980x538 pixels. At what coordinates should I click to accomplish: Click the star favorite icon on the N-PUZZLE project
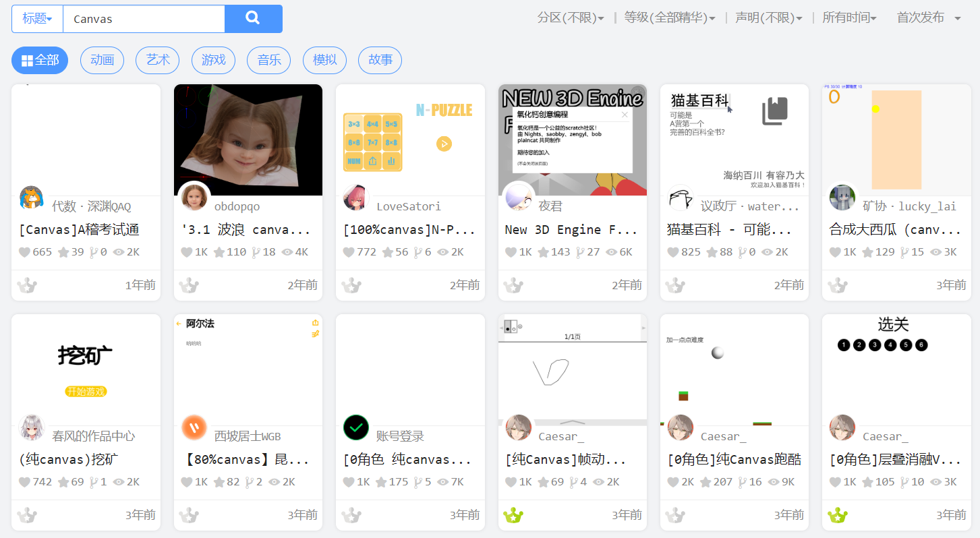(388, 252)
